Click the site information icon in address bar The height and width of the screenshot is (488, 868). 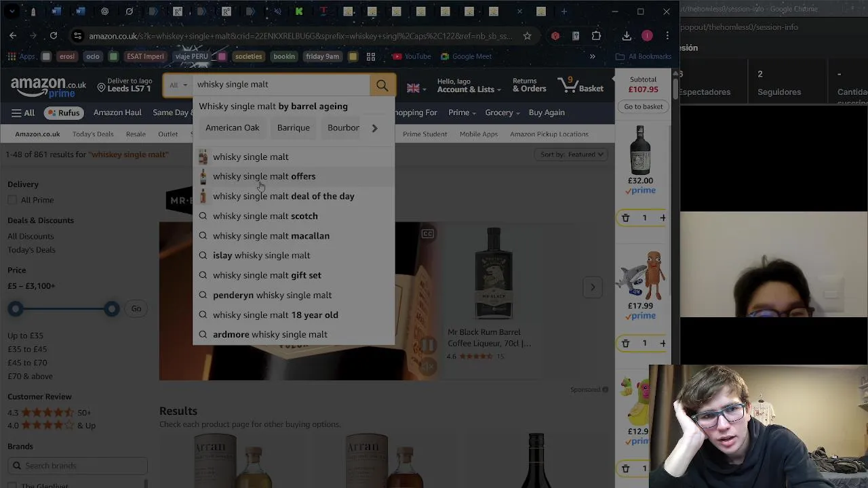[77, 36]
